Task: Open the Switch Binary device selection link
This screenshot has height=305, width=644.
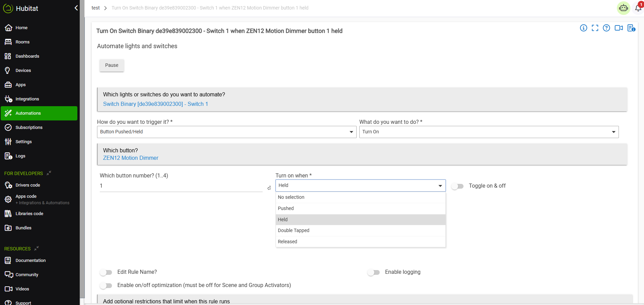Action: point(155,104)
